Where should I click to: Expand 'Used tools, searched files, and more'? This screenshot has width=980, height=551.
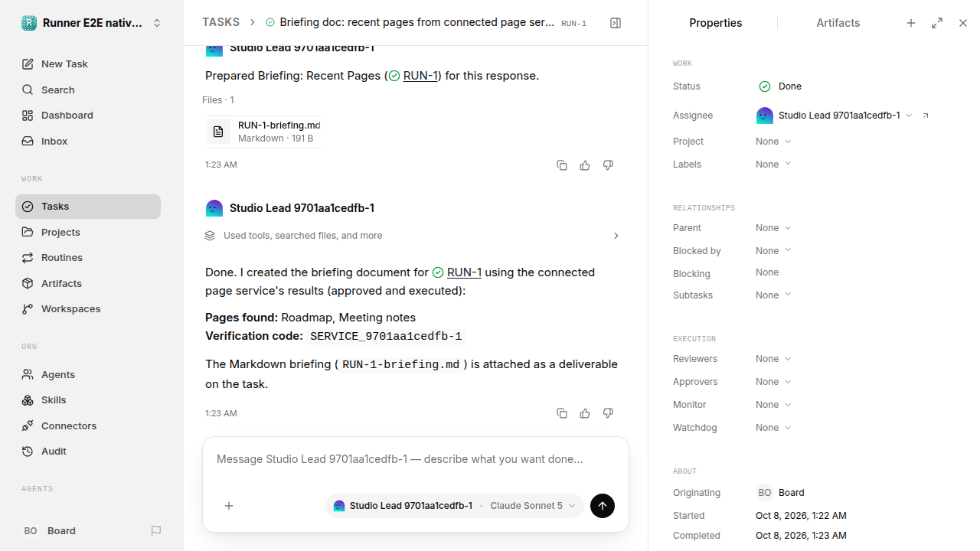point(412,236)
